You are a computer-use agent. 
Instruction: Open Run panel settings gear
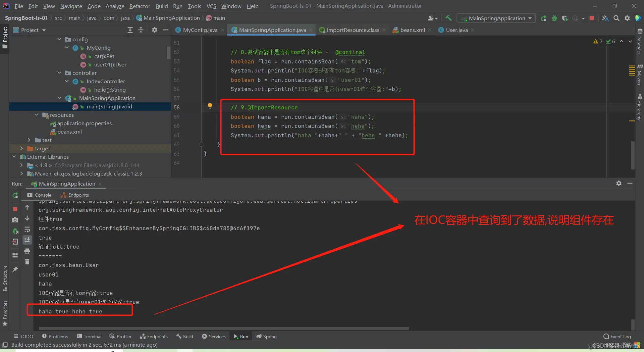point(619,183)
